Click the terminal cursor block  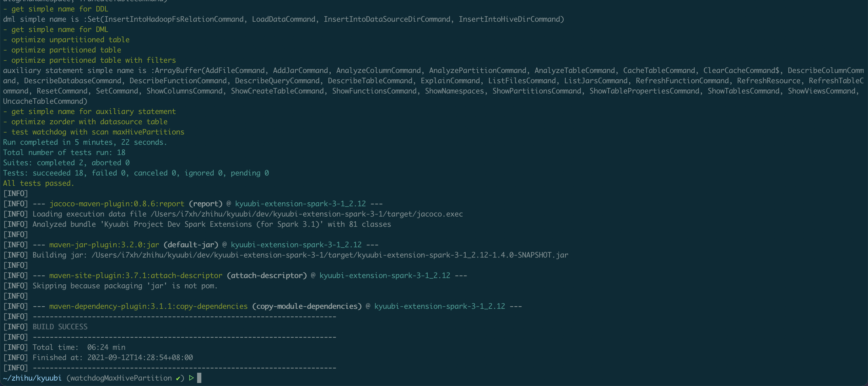(x=199, y=378)
